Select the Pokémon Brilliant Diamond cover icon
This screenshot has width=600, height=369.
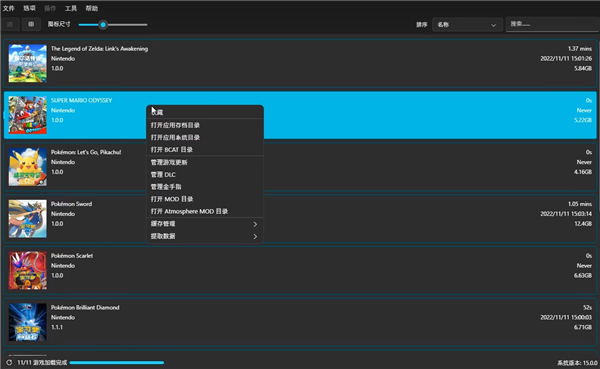(x=28, y=322)
